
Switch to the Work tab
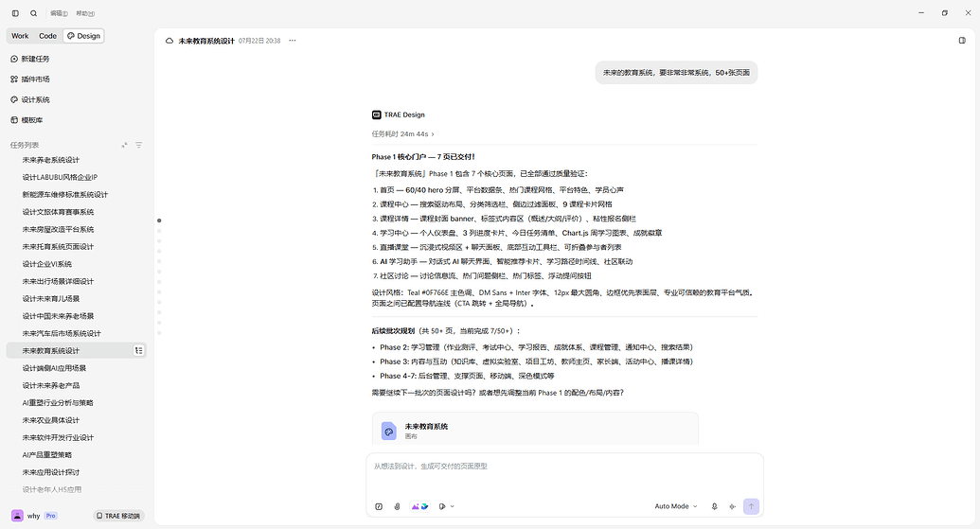[20, 36]
